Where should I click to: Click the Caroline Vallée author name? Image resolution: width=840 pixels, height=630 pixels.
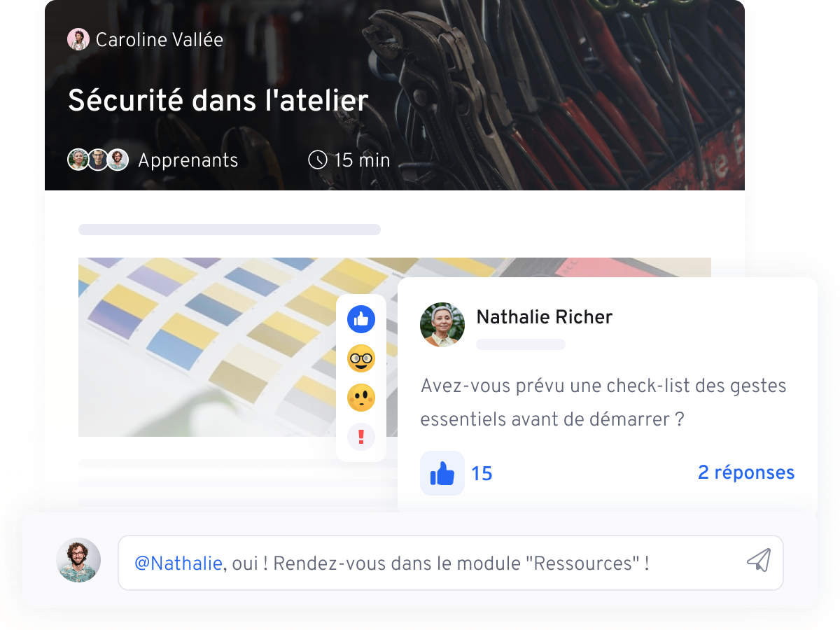pyautogui.click(x=160, y=40)
